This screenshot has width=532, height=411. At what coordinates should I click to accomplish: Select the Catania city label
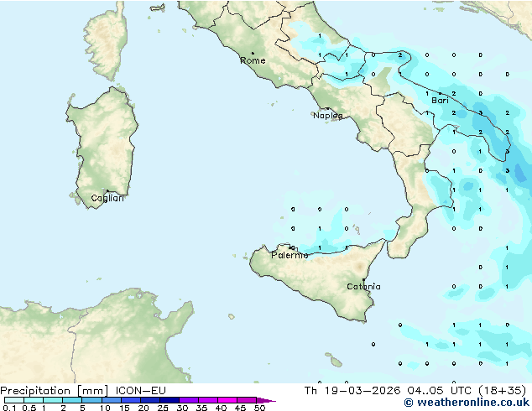tap(363, 287)
